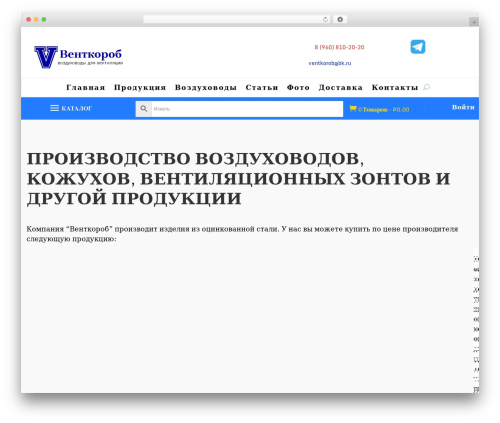Open the Telegram icon link

pos(418,47)
